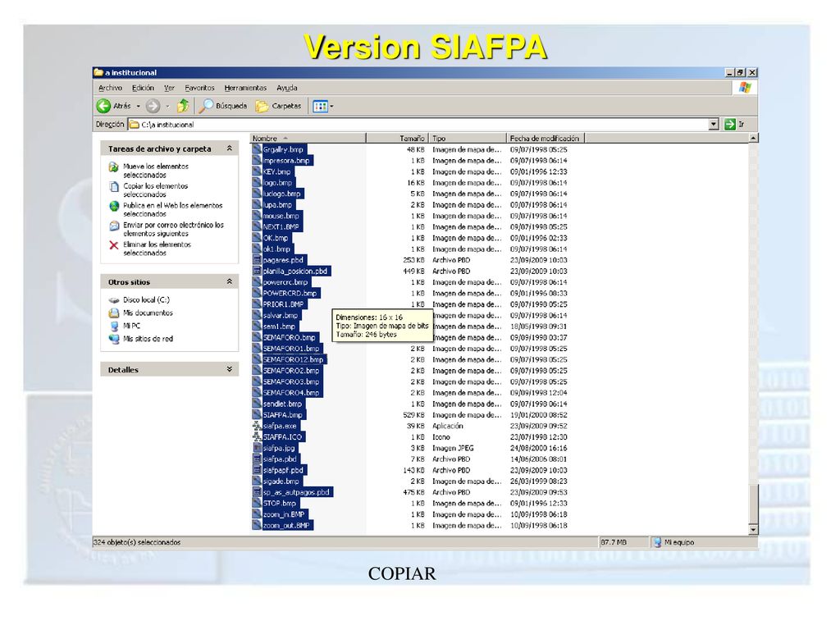Open the Herramientas menu
Viewport: 840px width, 630px height.
click(245, 88)
